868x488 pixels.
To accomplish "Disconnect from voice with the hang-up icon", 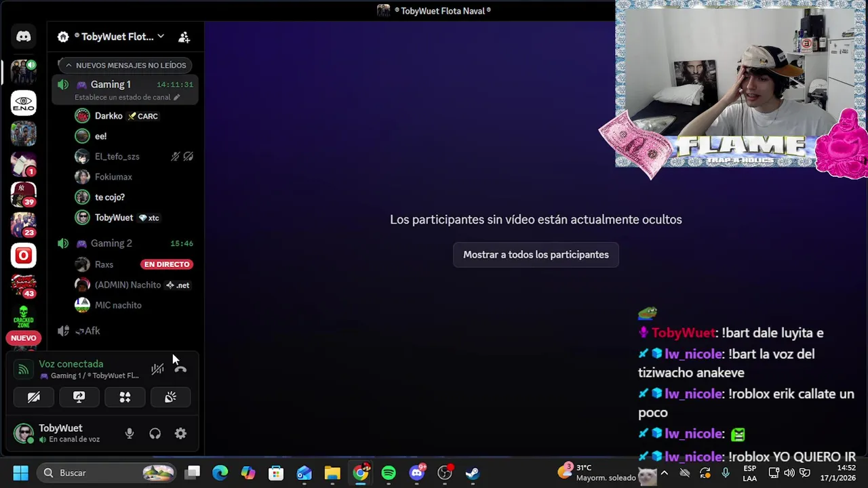I will [180, 369].
